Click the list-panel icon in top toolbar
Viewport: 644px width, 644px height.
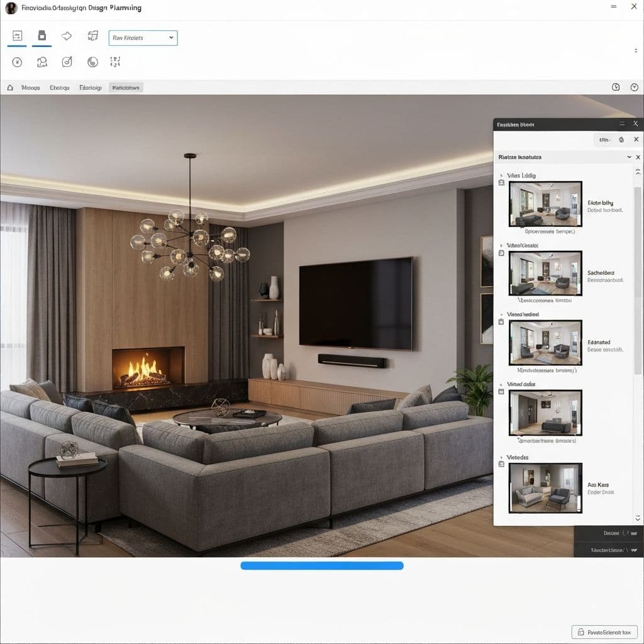tap(17, 36)
